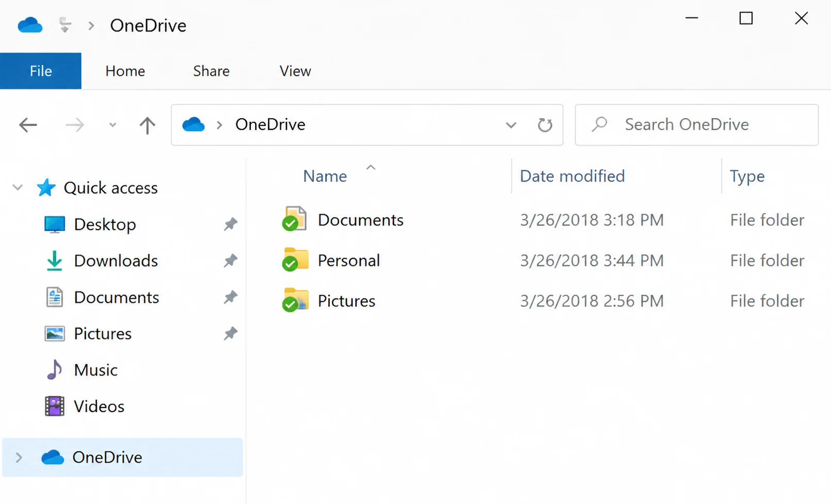Image resolution: width=831 pixels, height=504 pixels.
Task: Click date 3/26/2018 2:56 PM
Action: (x=592, y=301)
